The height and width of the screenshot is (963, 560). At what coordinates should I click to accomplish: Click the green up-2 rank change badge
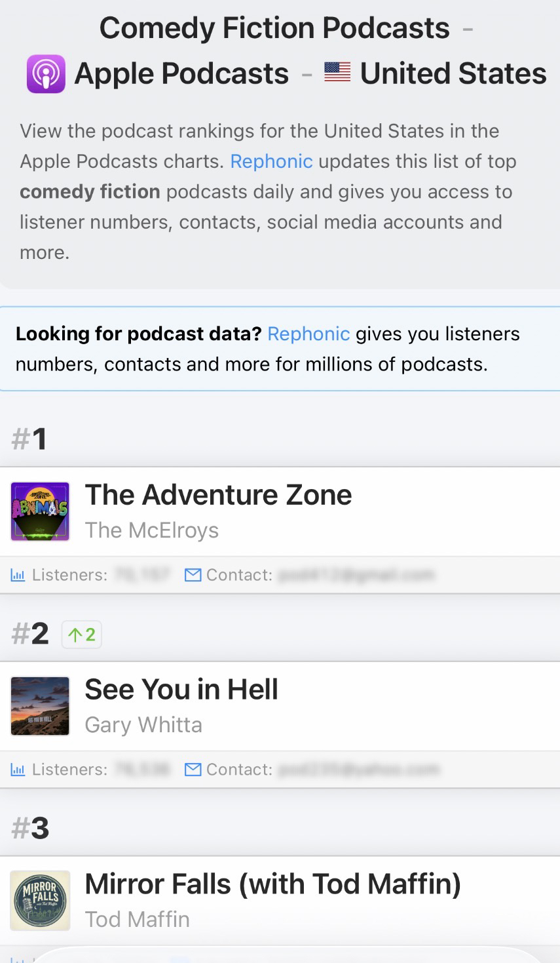click(82, 635)
